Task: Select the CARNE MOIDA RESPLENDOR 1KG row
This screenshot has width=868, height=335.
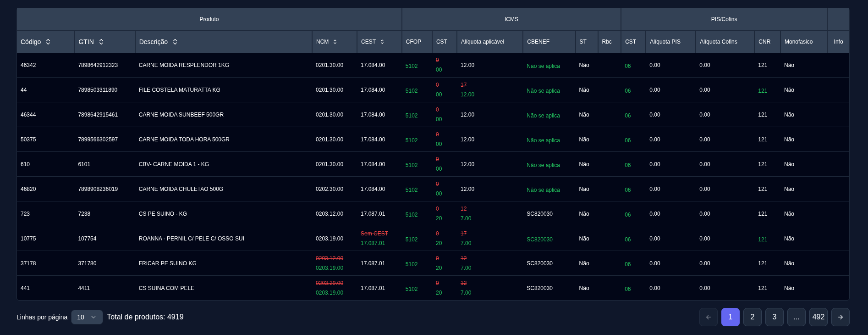Action: click(x=184, y=65)
